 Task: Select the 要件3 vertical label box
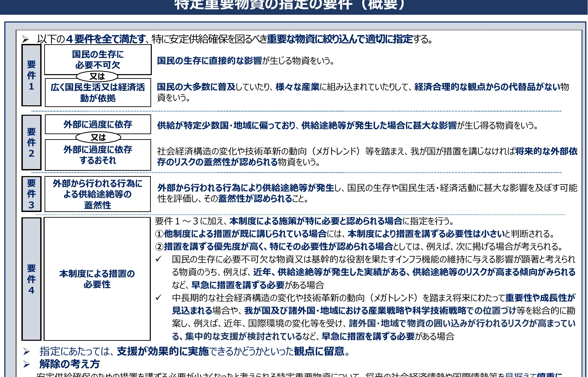tap(31, 194)
